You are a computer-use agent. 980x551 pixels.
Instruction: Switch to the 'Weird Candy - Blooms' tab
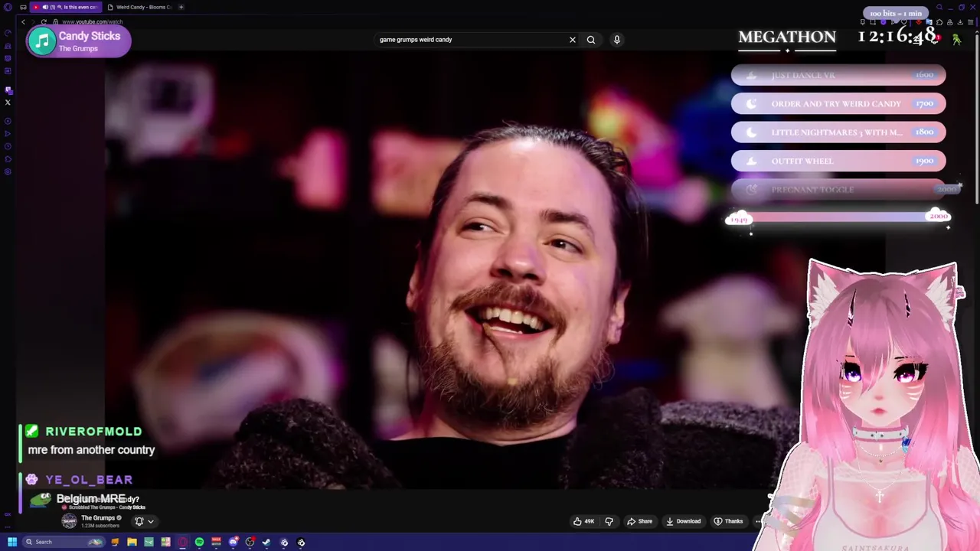point(142,7)
